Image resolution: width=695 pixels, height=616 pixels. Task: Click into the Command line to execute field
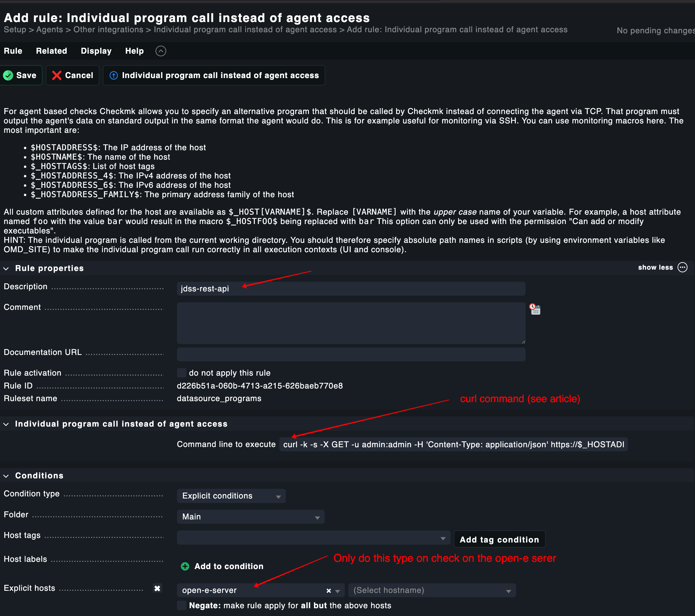453,444
